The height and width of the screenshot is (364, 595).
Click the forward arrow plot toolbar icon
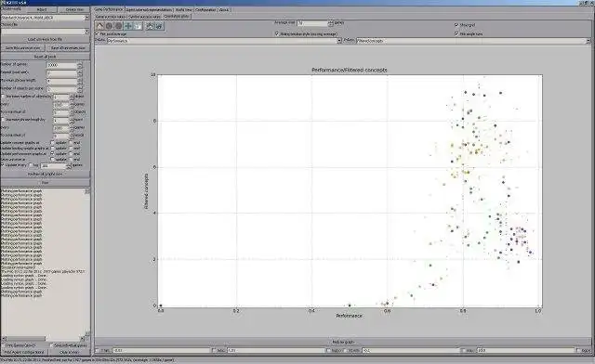[118, 26]
